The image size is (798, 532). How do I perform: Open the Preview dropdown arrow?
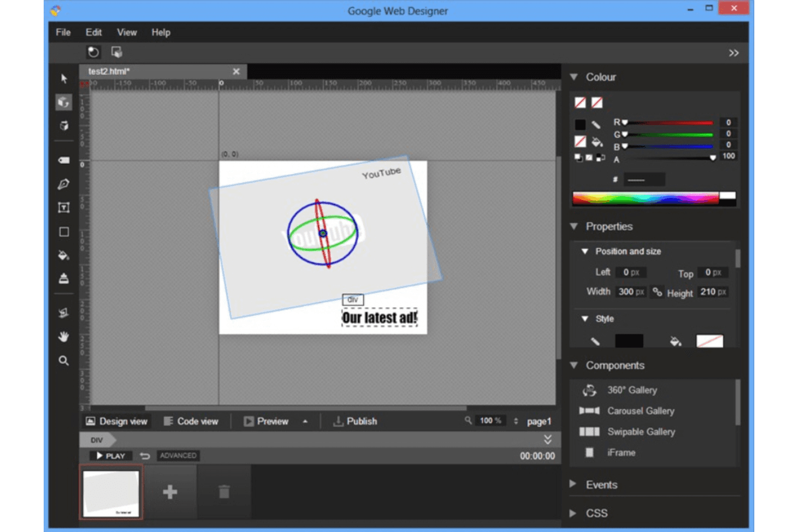[x=305, y=422]
